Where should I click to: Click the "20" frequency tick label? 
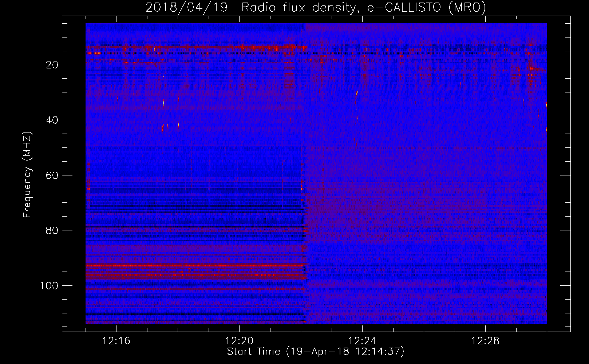(52, 65)
